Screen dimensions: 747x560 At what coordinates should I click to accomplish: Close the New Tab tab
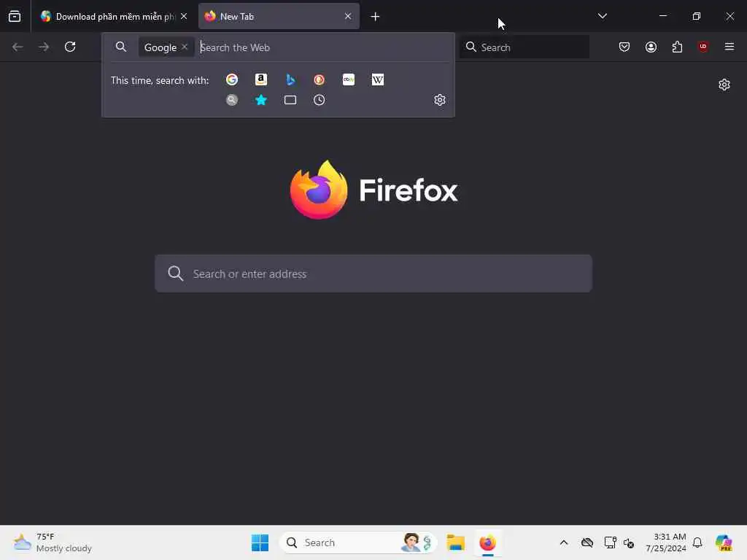pos(348,16)
